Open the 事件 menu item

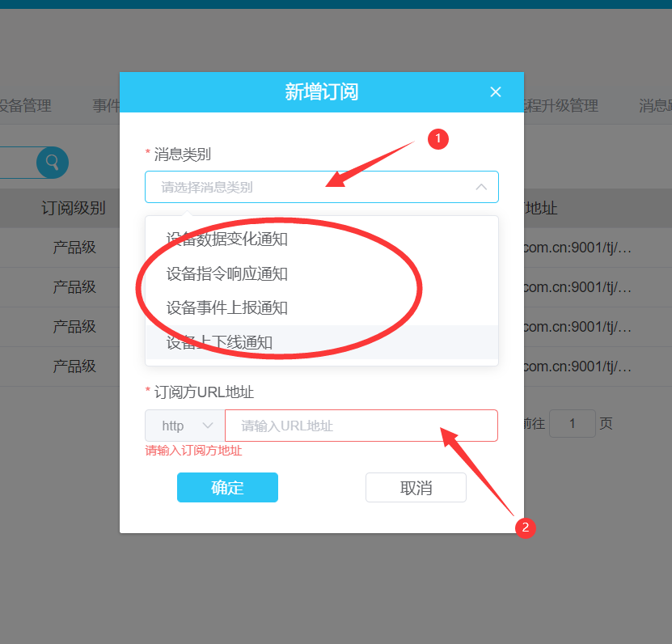coord(106,106)
